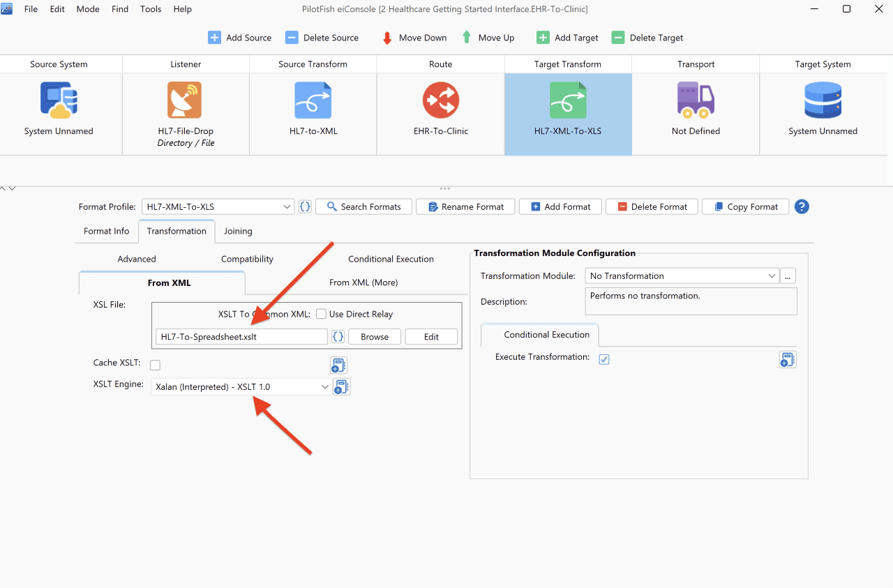Click the ellipsis button beside Transformation Module

[788, 276]
